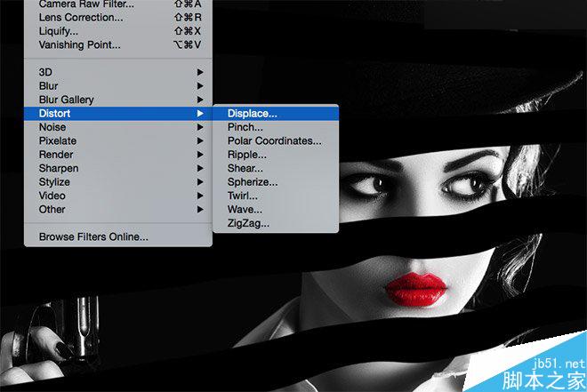Open the Noise filter submenu
The width and height of the screenshot is (587, 392).
click(x=118, y=127)
